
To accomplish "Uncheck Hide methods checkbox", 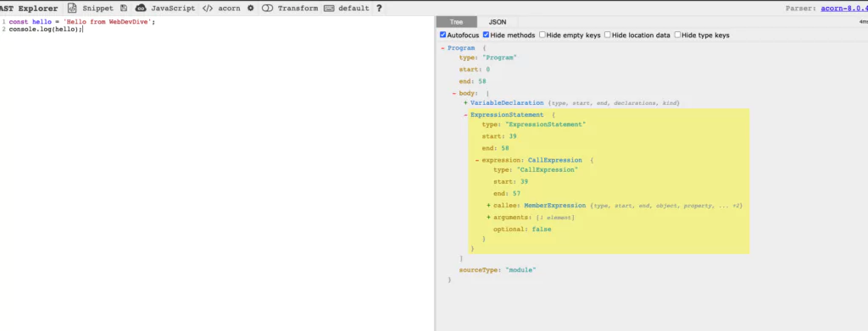I will pyautogui.click(x=486, y=35).
